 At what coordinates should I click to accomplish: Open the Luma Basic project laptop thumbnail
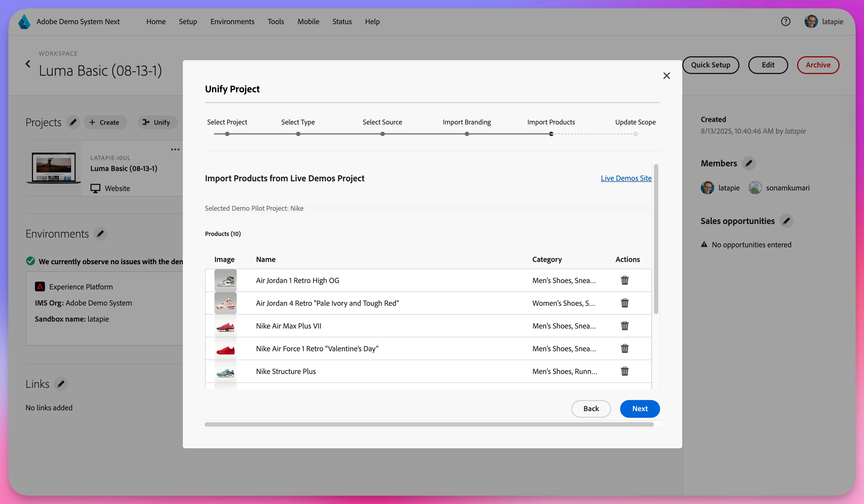[x=54, y=168]
